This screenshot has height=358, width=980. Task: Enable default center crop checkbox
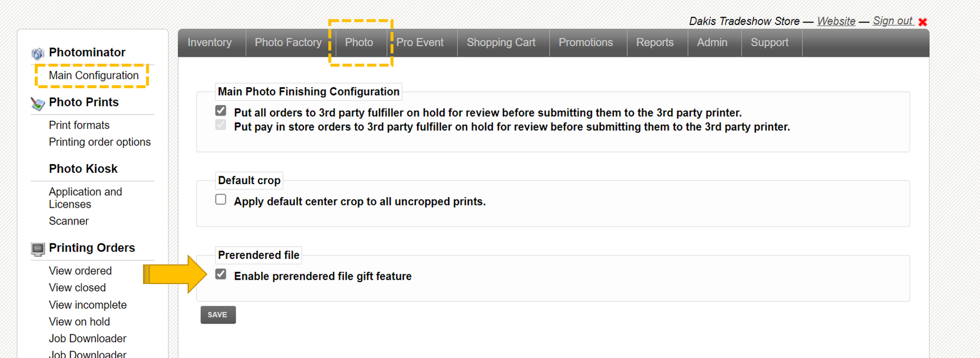click(220, 199)
